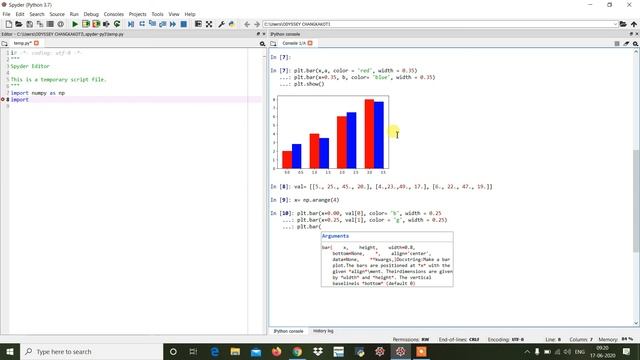Open the View menu
Screen dimensions: 640x360
tap(174, 14)
